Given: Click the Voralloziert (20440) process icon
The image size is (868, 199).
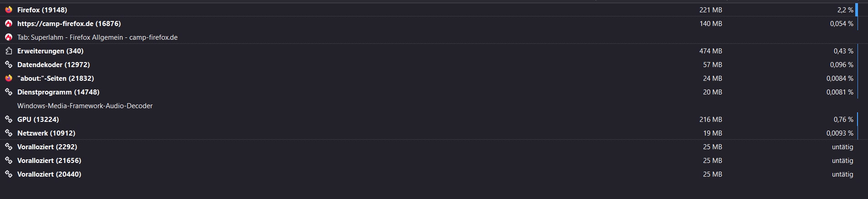Looking at the screenshot, I should pos(8,174).
